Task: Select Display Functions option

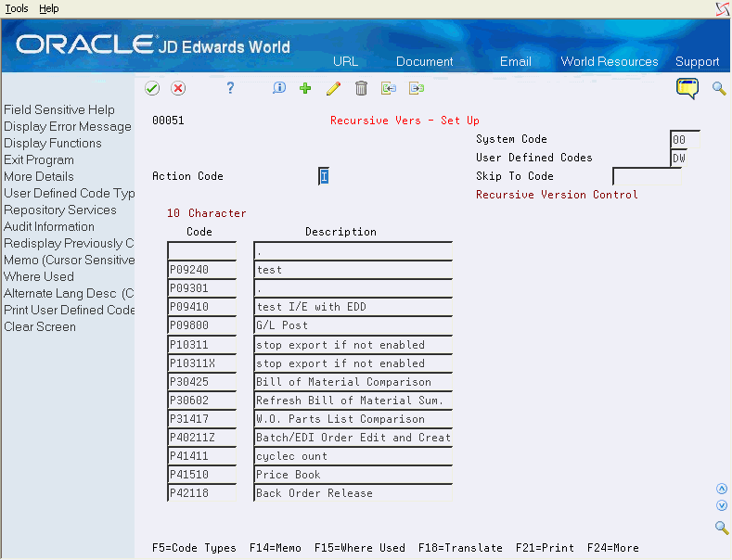Action: (x=53, y=144)
